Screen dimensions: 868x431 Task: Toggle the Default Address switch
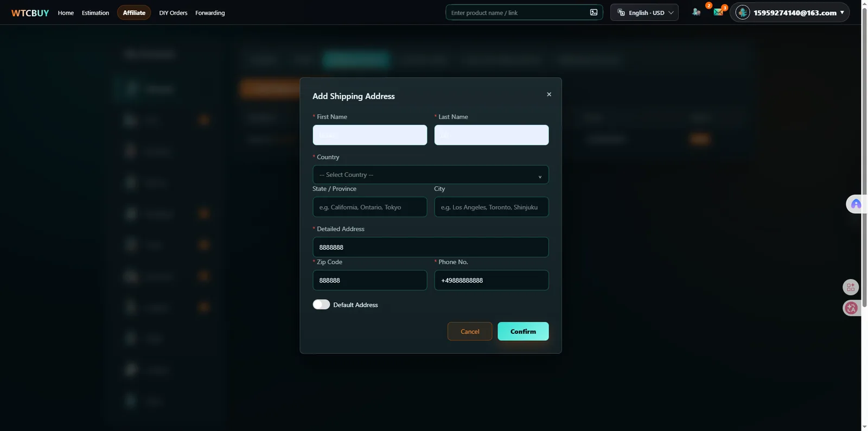pyautogui.click(x=321, y=305)
